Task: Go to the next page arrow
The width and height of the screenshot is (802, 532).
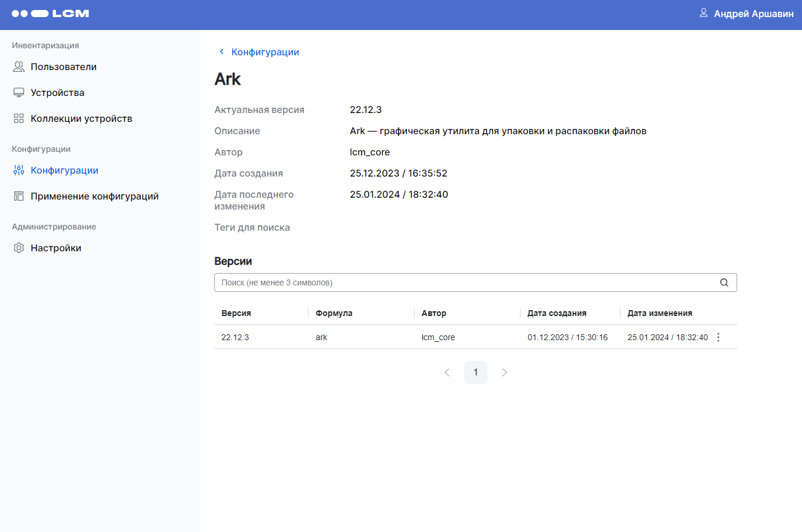Action: [x=504, y=373]
